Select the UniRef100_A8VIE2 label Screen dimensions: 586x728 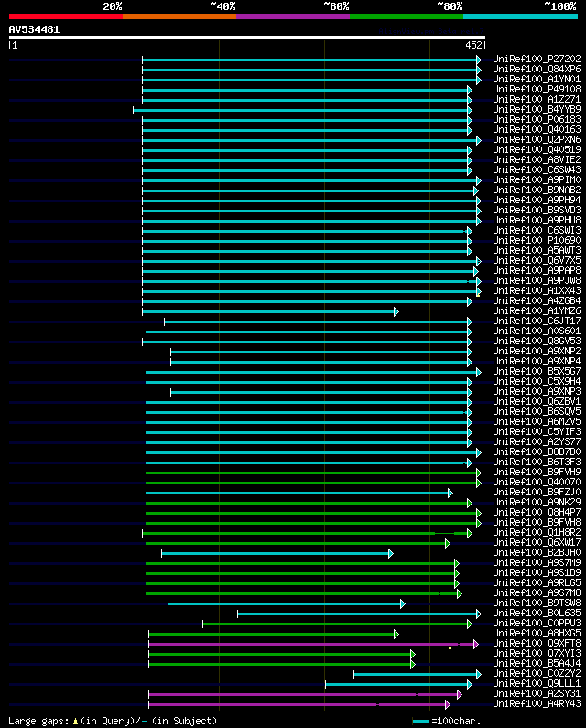coord(537,159)
